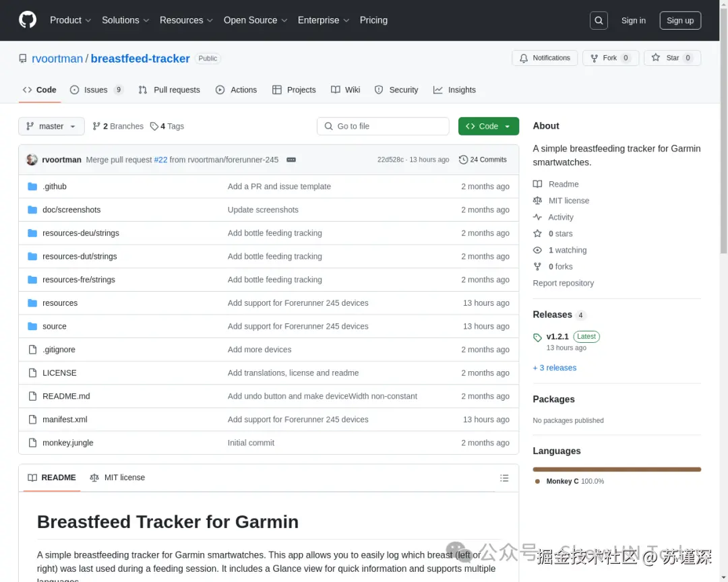Switch to the Security tab
The height and width of the screenshot is (582, 728).
point(396,90)
